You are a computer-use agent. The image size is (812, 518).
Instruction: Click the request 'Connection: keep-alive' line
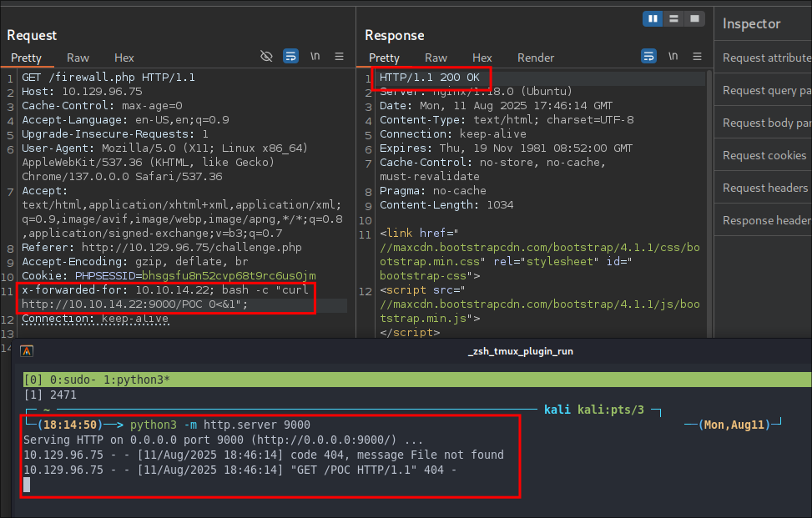coord(95,319)
